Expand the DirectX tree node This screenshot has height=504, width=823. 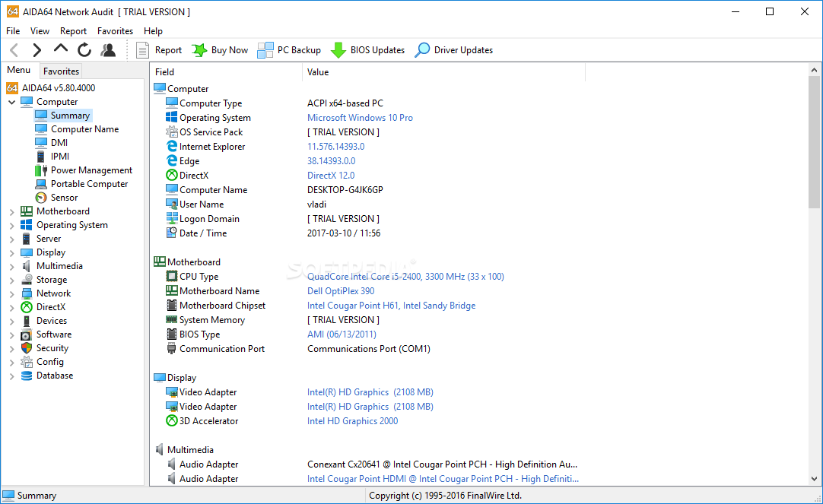pyautogui.click(x=11, y=307)
